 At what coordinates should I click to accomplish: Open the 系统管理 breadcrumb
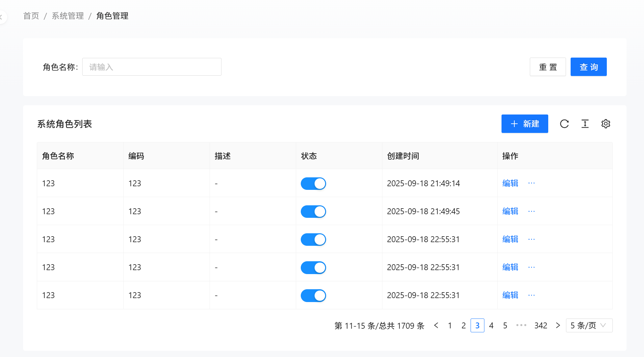click(68, 16)
